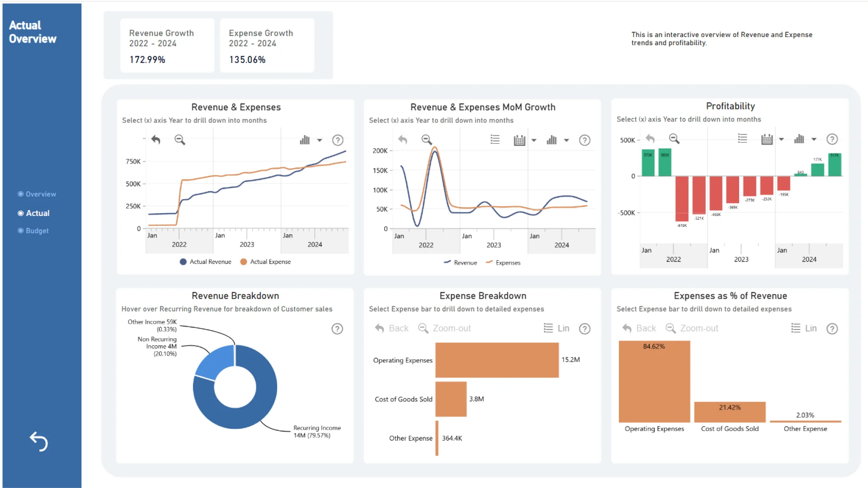Expand chart type dropdown in Revenue & Expenses
This screenshot has height=488, width=868.
[x=320, y=140]
